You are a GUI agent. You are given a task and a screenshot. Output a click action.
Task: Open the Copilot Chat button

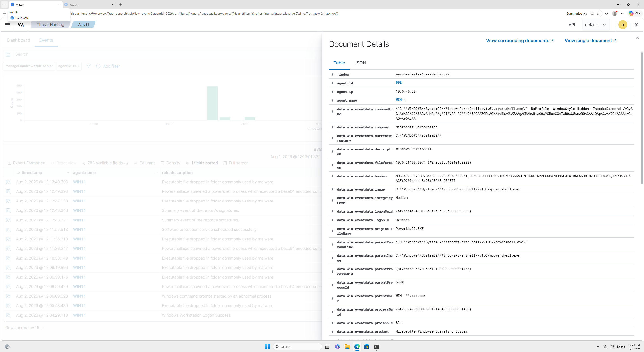(635, 13)
